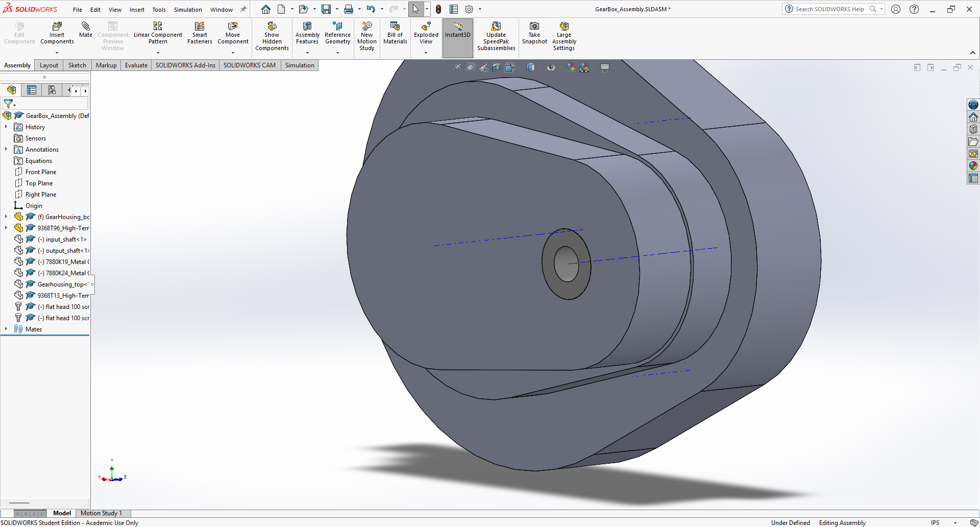Open the user login account icon
This screenshot has width=980, height=527.
(x=896, y=9)
